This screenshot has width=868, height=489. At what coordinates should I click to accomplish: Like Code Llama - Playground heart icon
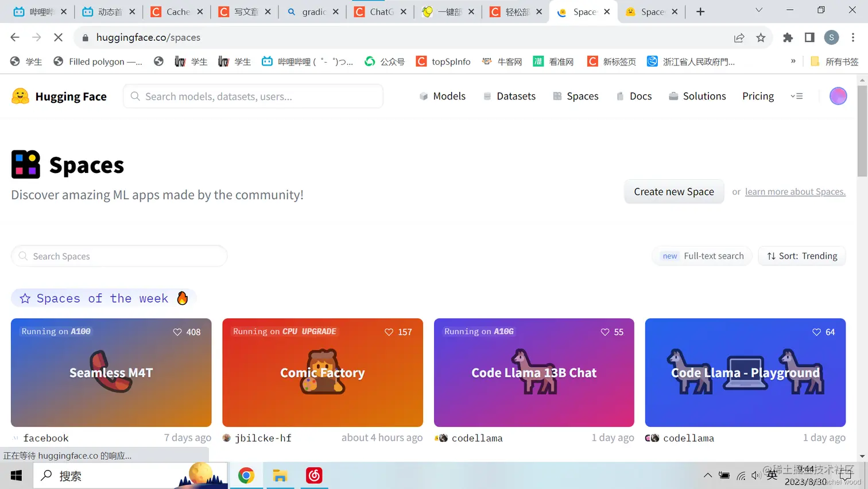click(x=816, y=332)
